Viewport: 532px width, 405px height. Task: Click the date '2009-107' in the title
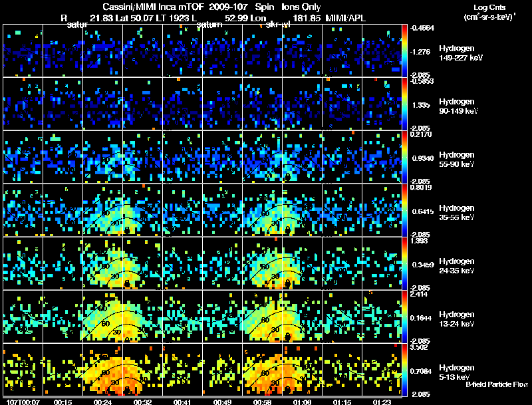point(229,7)
